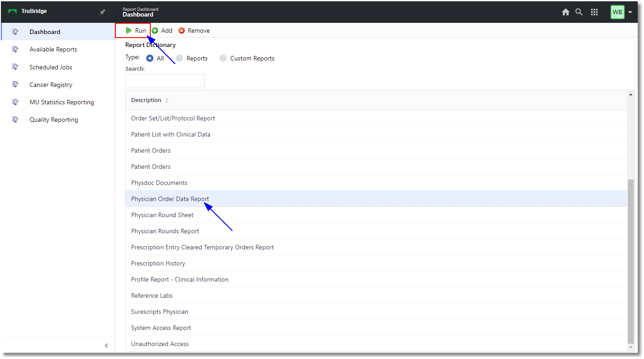Open the search magnifier icon
The height and width of the screenshot is (359, 644).
579,12
